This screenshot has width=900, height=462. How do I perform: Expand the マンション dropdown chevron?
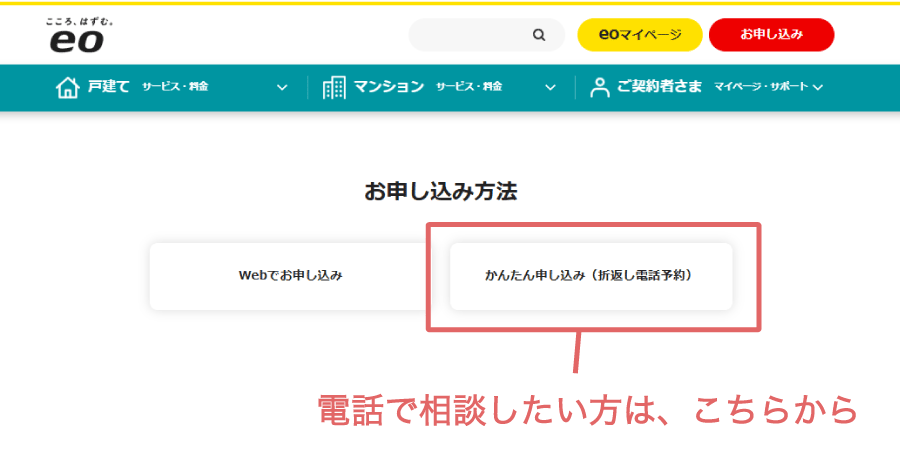click(x=550, y=87)
